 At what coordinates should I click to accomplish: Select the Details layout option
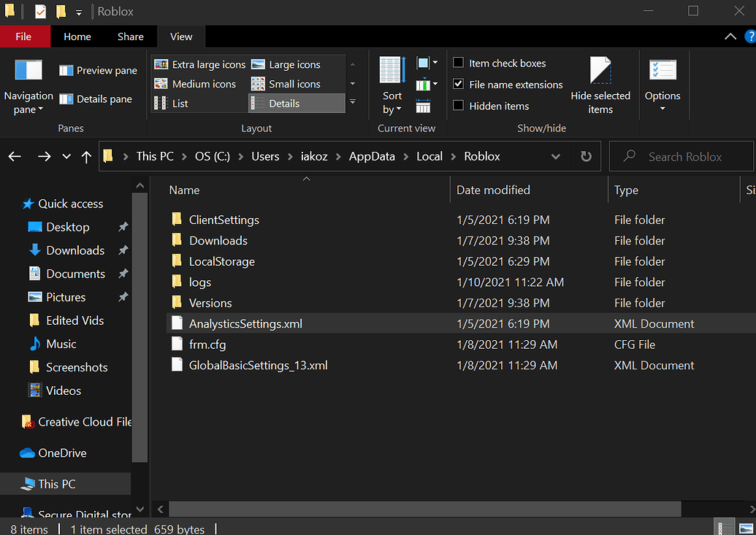pos(297,103)
